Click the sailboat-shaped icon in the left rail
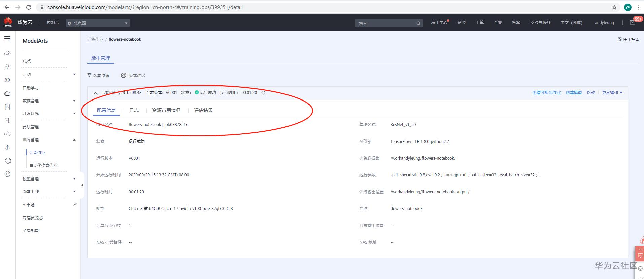 [7, 147]
